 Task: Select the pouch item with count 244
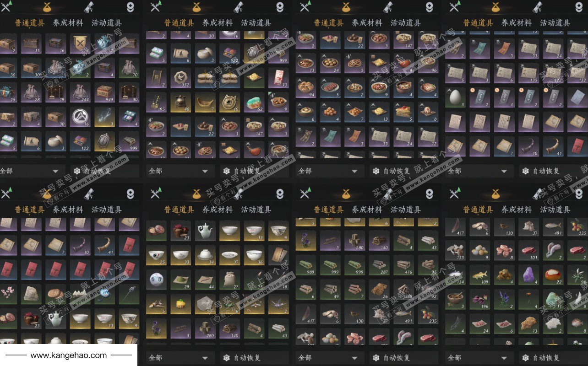pyautogui.click(x=81, y=93)
